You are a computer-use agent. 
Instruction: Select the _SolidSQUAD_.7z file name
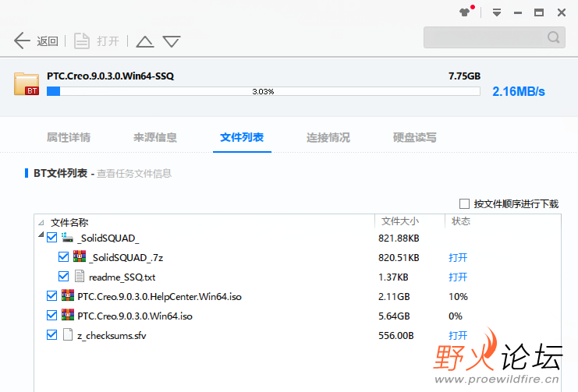coord(126,257)
